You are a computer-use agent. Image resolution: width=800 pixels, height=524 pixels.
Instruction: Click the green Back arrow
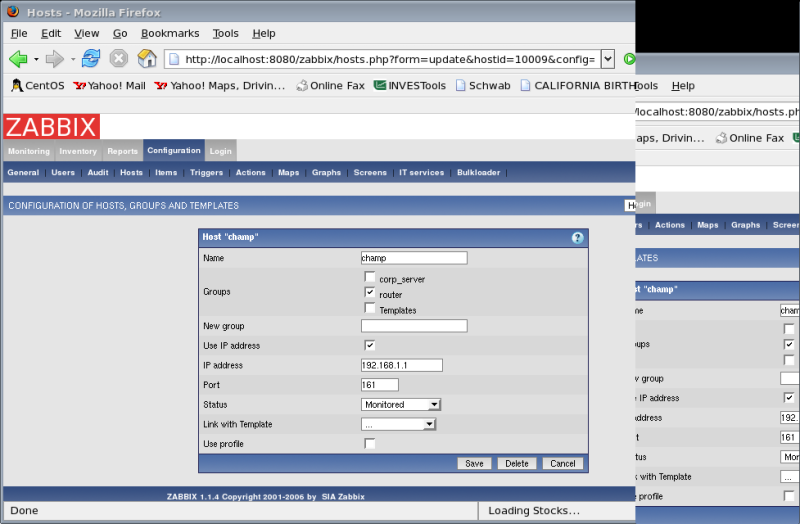(18, 59)
